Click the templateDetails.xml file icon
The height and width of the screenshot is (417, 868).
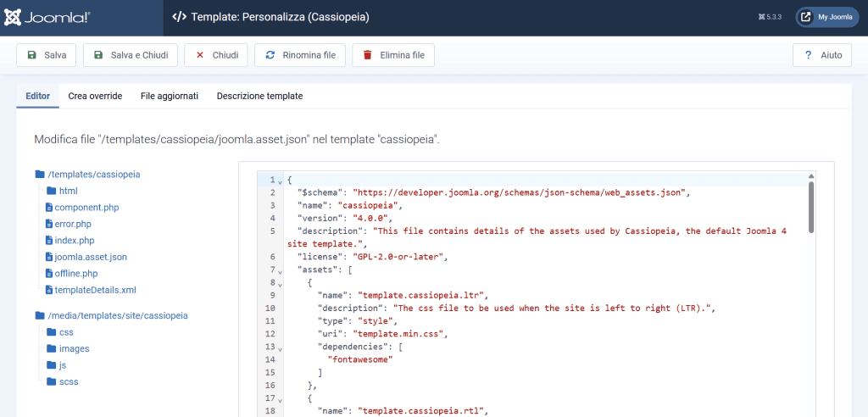tap(49, 290)
